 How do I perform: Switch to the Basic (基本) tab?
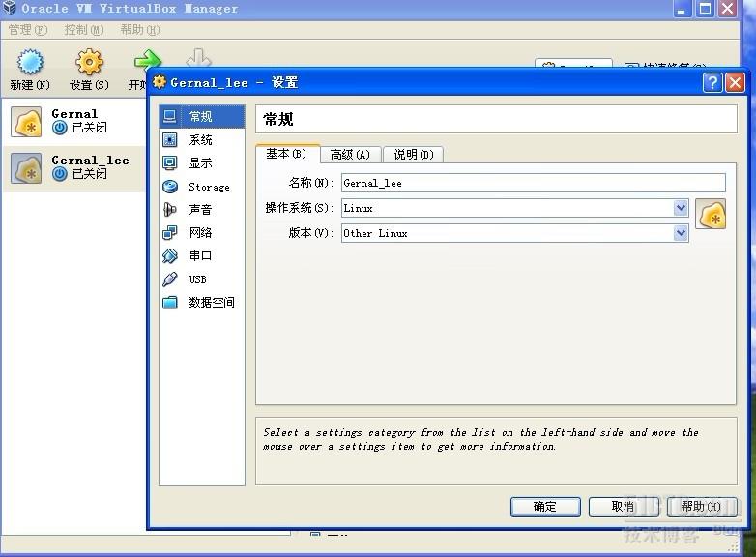287,154
